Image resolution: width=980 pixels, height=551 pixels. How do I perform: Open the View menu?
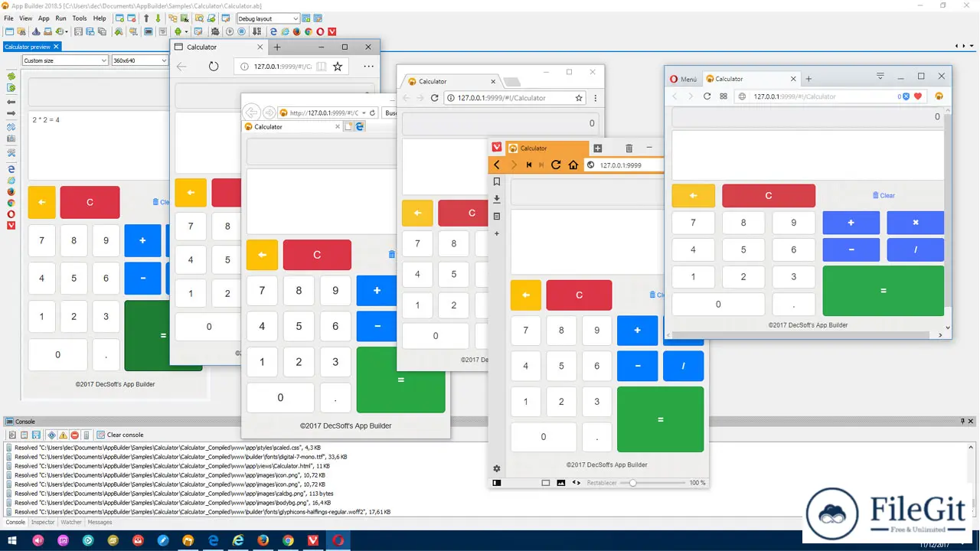point(25,18)
